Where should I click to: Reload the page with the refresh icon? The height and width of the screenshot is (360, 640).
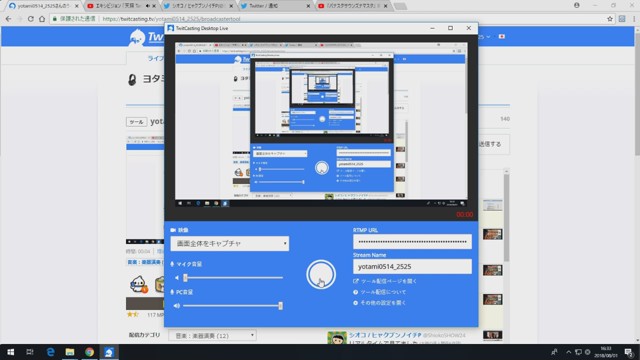click(31, 19)
